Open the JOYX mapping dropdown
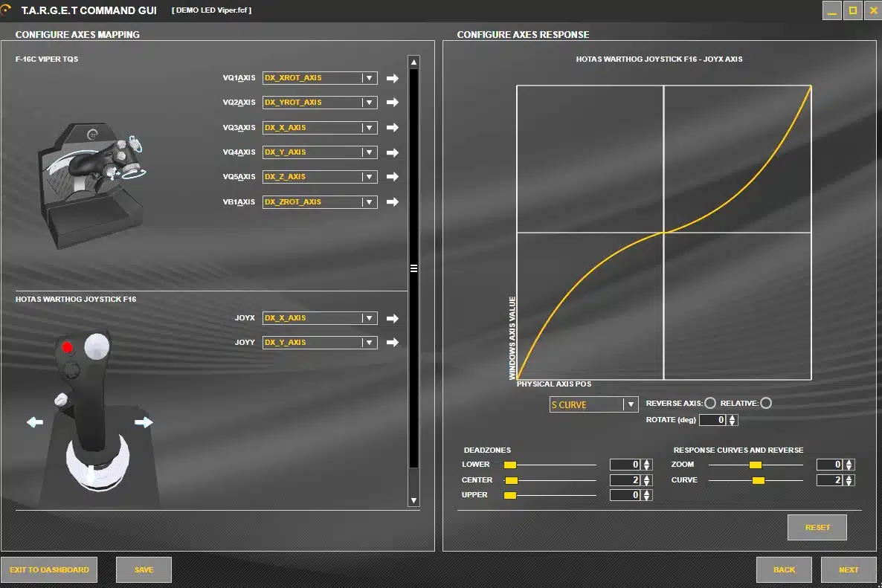 320,318
